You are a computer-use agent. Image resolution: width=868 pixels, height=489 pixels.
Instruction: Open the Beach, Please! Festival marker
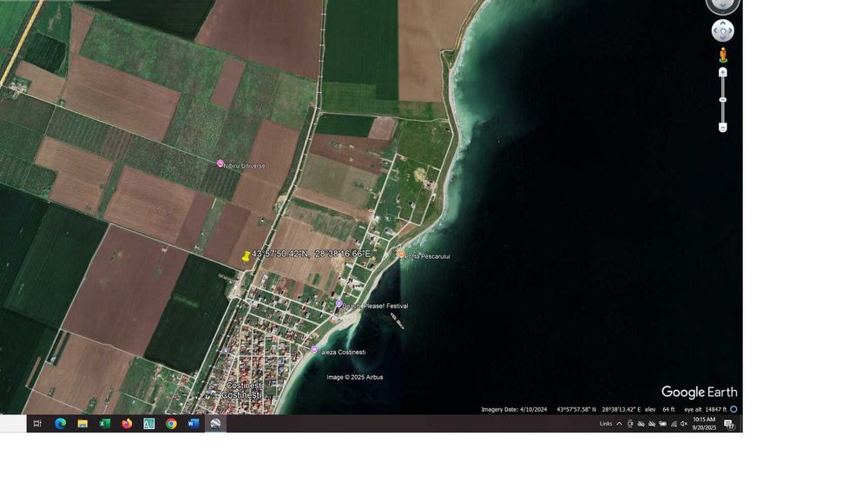pyautogui.click(x=339, y=303)
